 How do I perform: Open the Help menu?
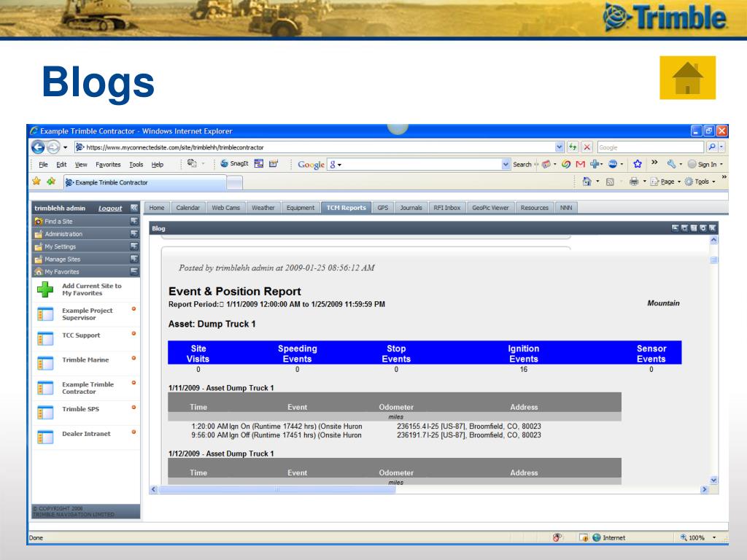pos(158,164)
